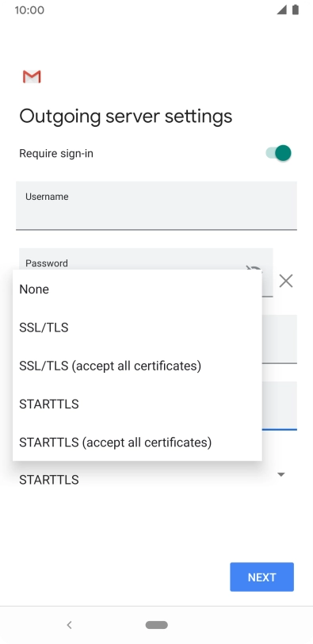Clear the password using X icon
This screenshot has height=644, width=313.
click(x=285, y=281)
